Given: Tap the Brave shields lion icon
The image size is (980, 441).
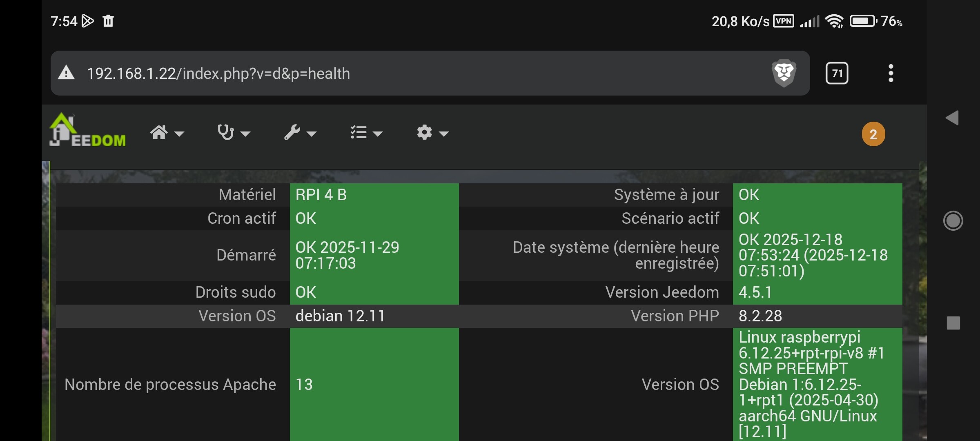Looking at the screenshot, I should tap(784, 73).
